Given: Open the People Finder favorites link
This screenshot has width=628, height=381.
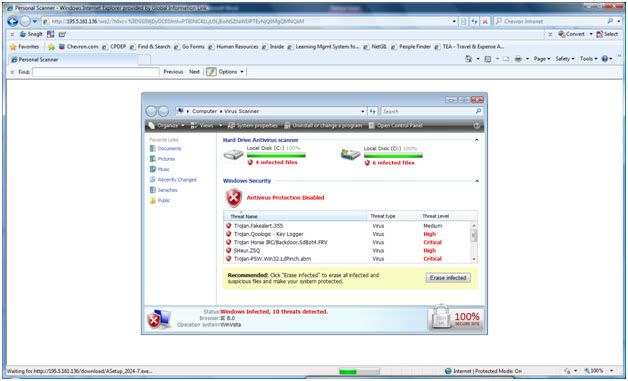Looking at the screenshot, I should tap(411, 46).
